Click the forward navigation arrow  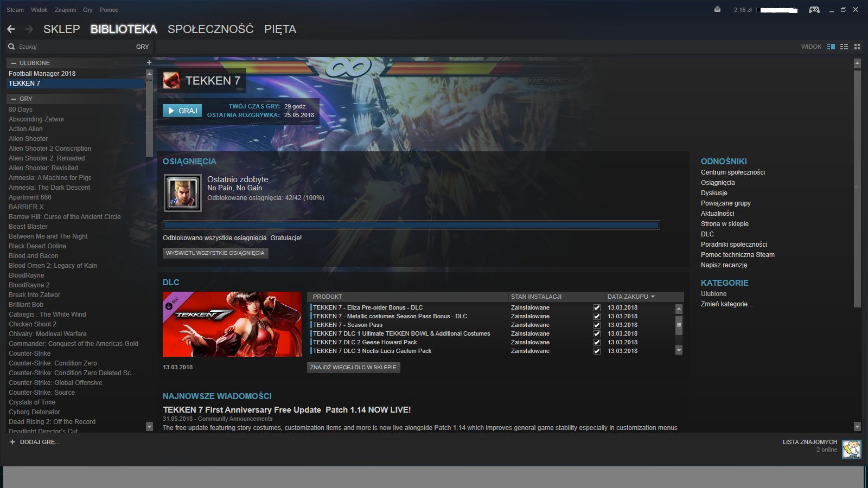click(29, 29)
